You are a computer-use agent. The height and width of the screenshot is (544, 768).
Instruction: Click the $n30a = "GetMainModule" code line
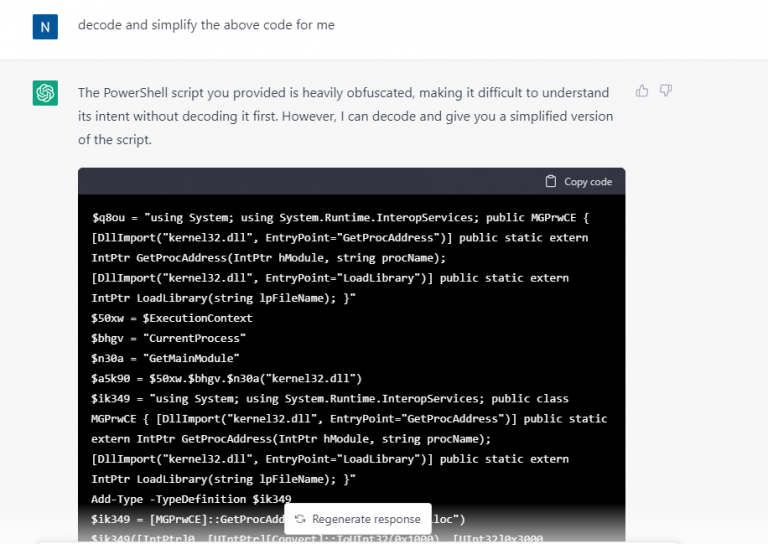[163, 358]
